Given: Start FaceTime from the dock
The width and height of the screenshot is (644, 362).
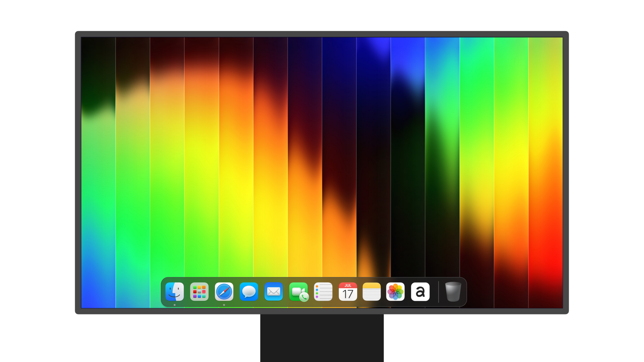Looking at the screenshot, I should [x=297, y=291].
